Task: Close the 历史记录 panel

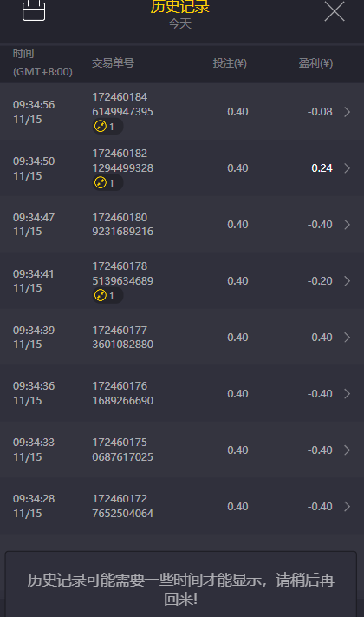Action: (x=335, y=10)
